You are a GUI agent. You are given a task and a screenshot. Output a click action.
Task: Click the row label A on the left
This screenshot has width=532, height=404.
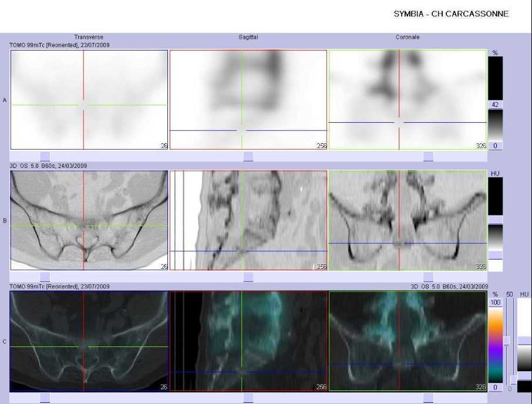coord(5,100)
